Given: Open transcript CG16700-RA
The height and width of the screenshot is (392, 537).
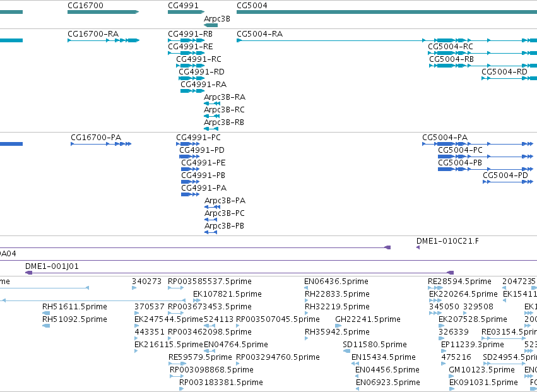Looking at the screenshot, I should coord(93,34).
